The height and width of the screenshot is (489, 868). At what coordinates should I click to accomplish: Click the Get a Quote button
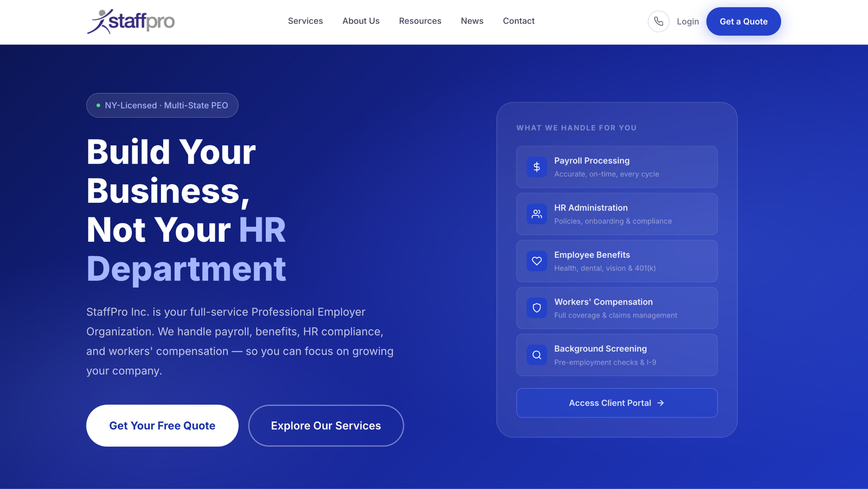point(743,21)
